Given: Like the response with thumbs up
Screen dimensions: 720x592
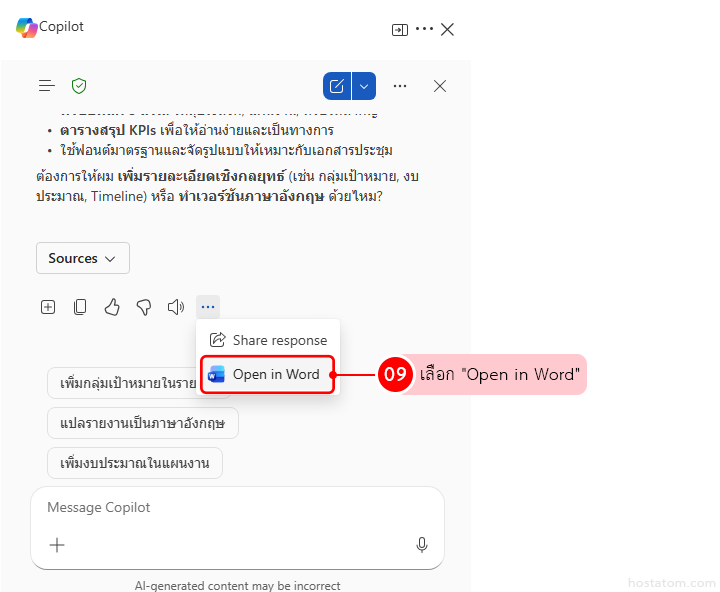Looking at the screenshot, I should pos(112,307).
